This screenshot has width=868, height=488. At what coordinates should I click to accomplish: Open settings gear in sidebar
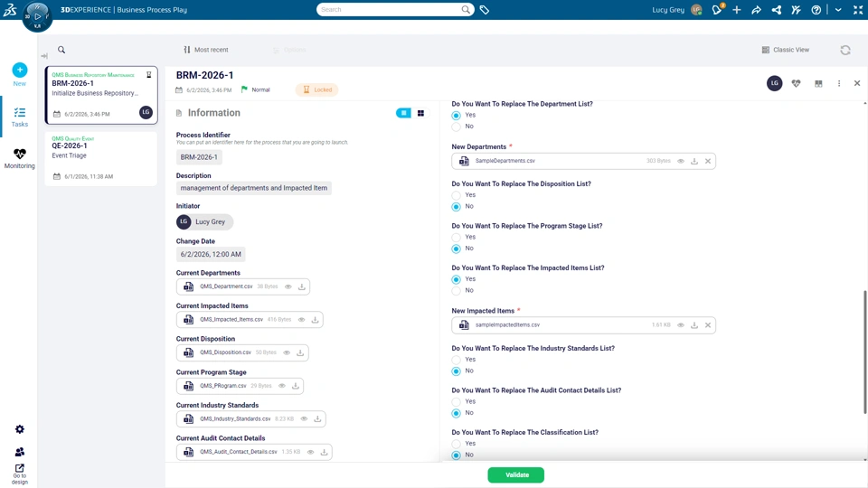(19, 429)
